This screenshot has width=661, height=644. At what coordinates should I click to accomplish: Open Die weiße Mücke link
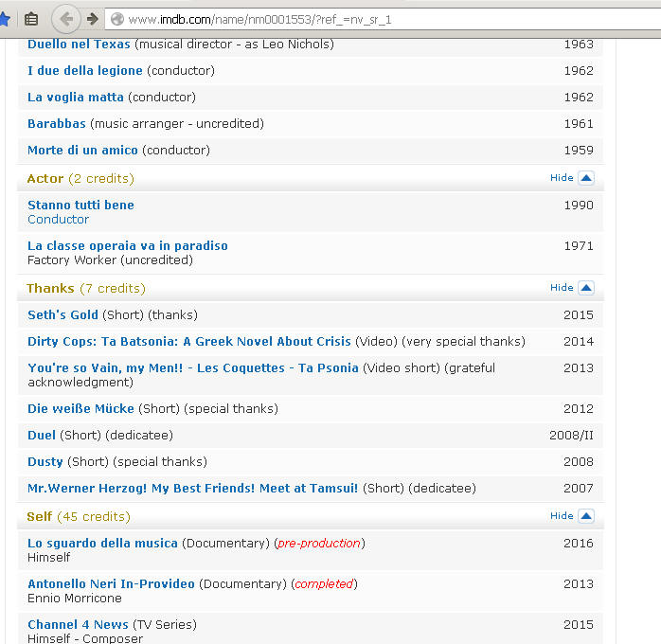(x=80, y=409)
